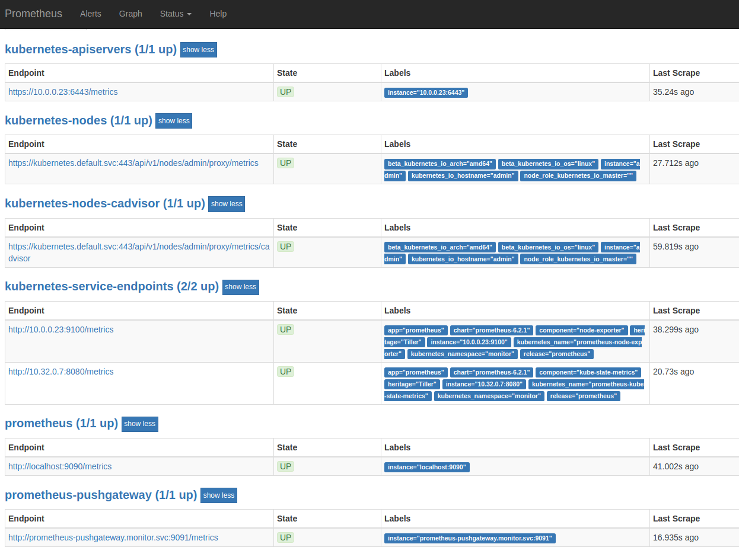This screenshot has width=739, height=560.
Task: Click UP state badge for localhost:9090
Action: click(x=286, y=466)
